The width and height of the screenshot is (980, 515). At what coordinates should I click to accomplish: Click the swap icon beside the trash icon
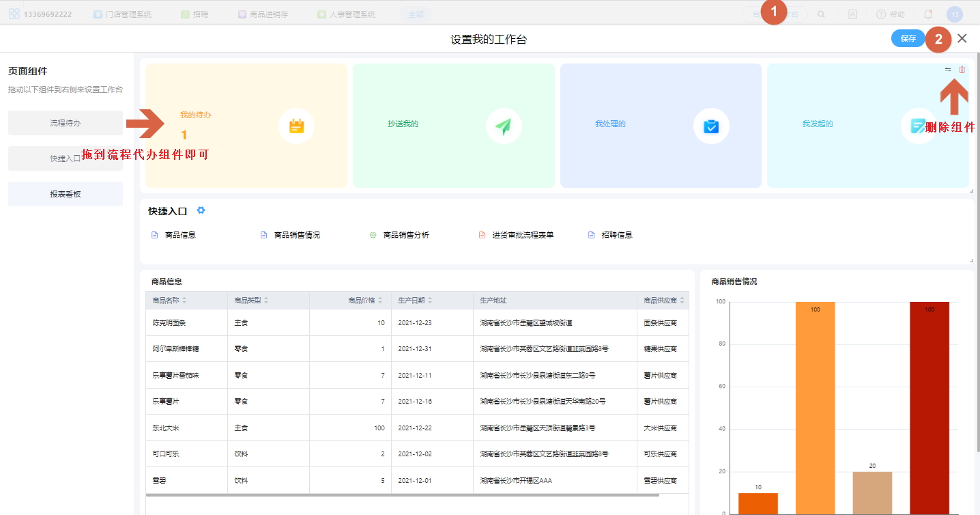click(948, 70)
